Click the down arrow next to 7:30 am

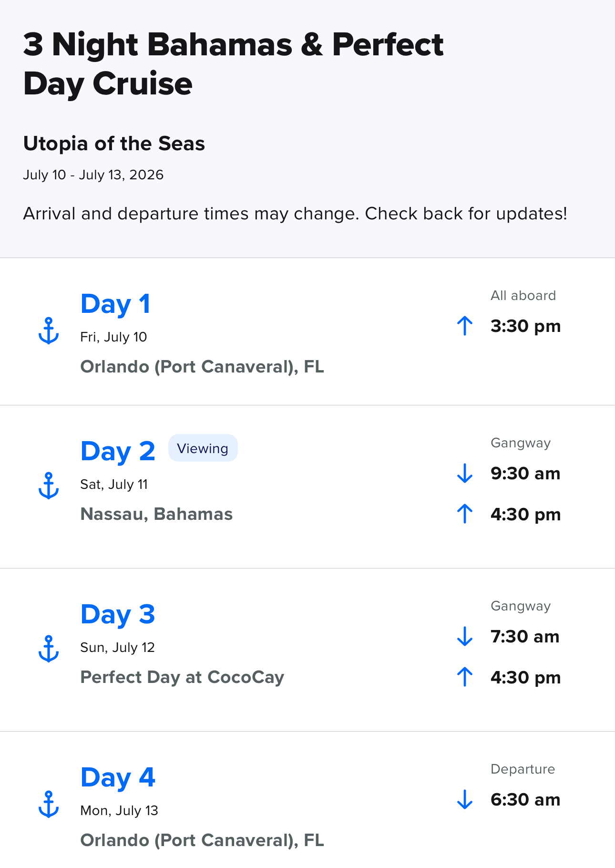[465, 637]
